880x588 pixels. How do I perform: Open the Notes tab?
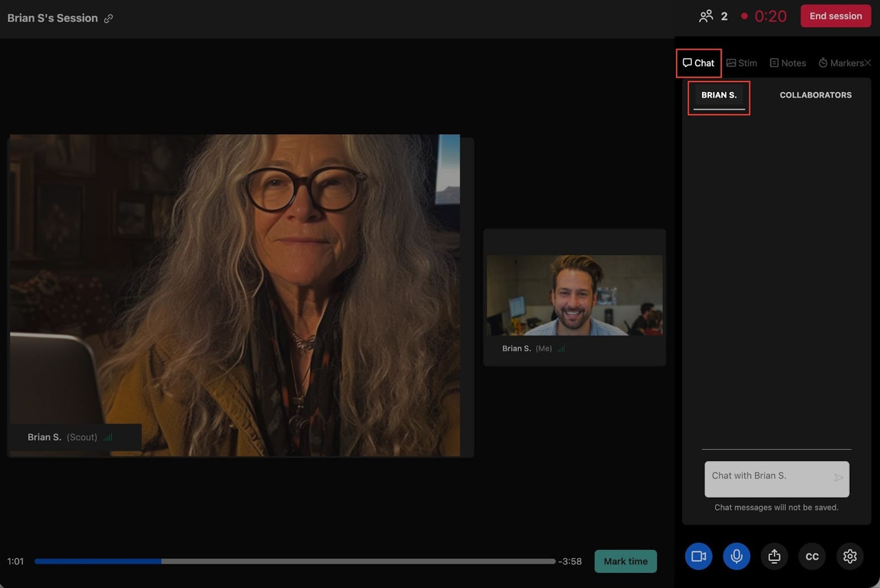[x=788, y=63]
